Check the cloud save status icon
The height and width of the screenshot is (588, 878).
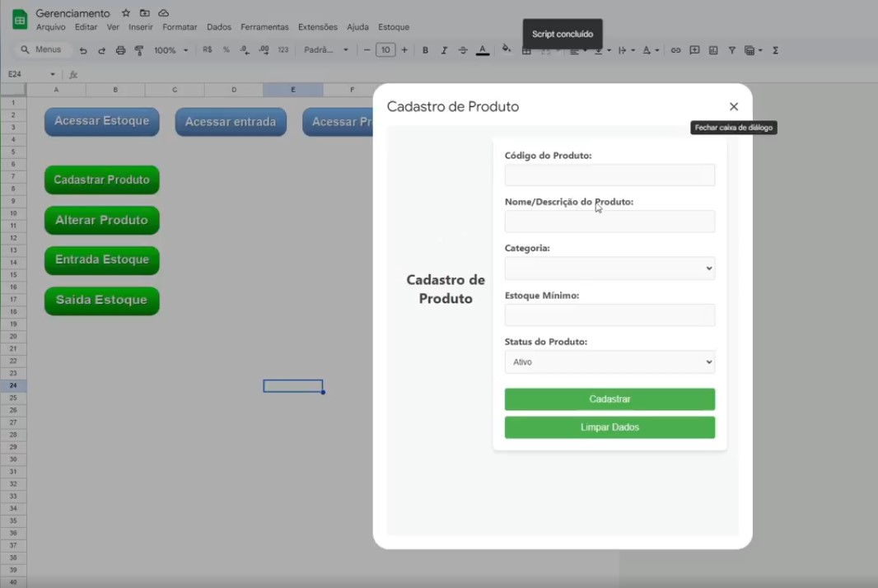click(x=164, y=13)
